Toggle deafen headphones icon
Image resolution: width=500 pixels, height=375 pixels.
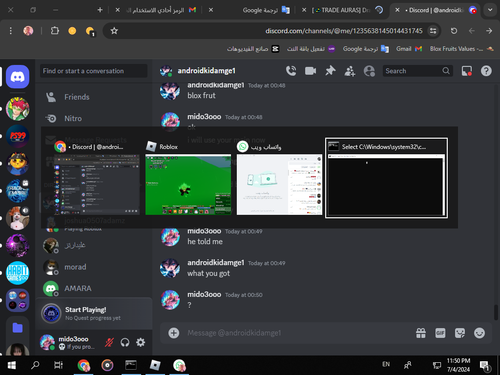pyautogui.click(x=125, y=342)
